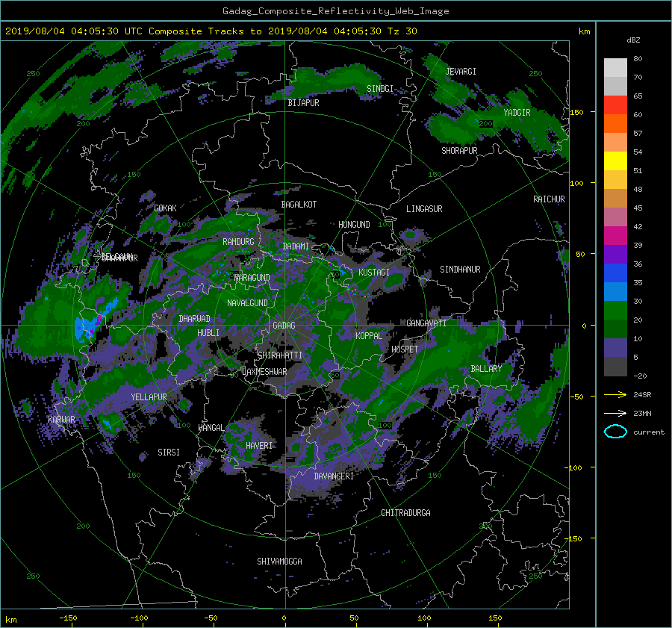Click the DHARWAD city label

(x=194, y=319)
